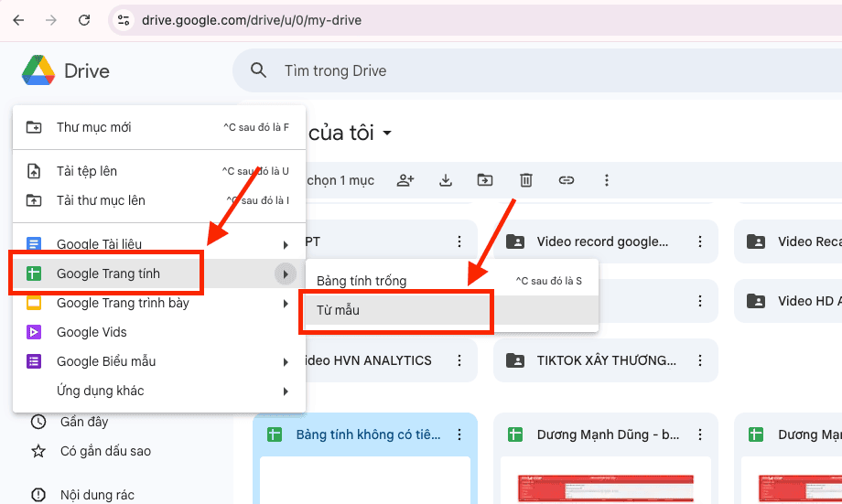Choose Bảng tính trống in submenu
This screenshot has width=842, height=504.
coord(451,281)
